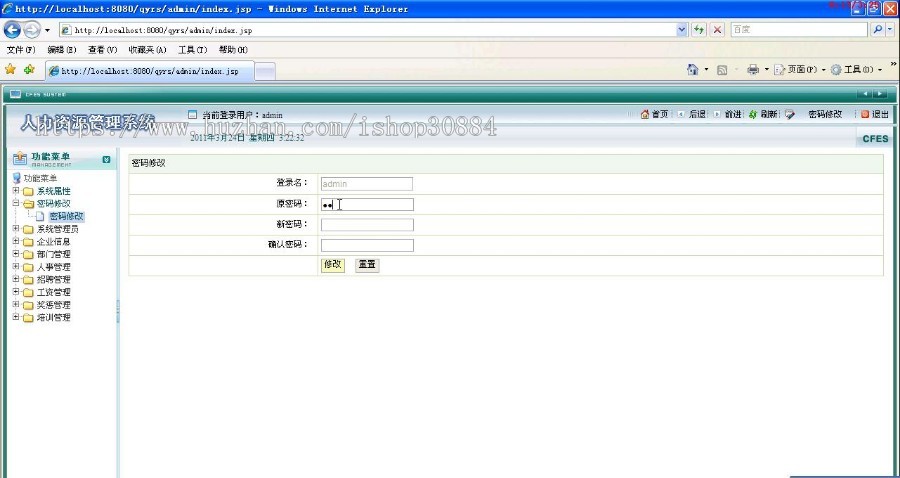This screenshot has height=478, width=900.
Task: Click the 密码修改 document page icon in tree
Action: pyautogui.click(x=40, y=216)
